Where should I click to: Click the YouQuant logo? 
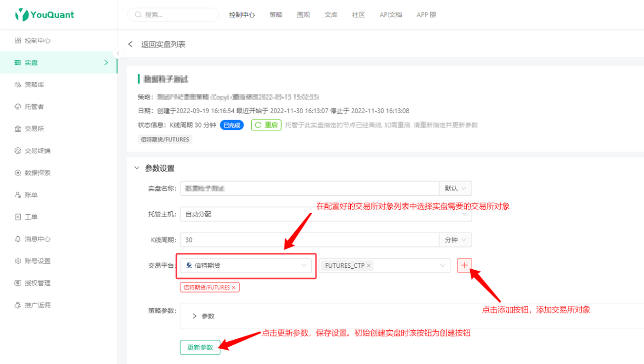44,14
